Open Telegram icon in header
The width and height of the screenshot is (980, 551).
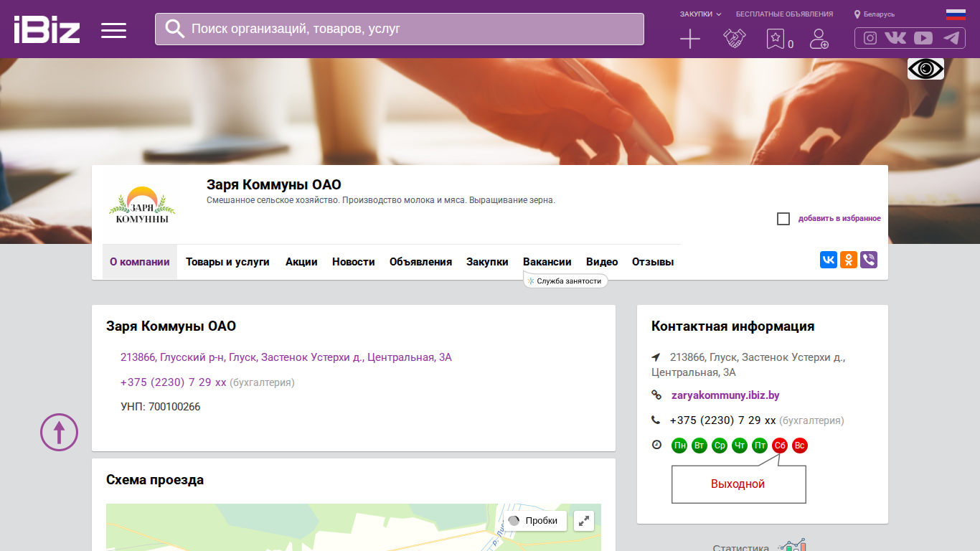pos(951,39)
